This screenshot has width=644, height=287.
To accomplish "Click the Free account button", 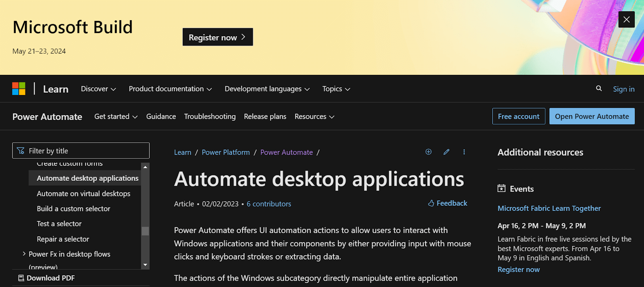I will click(x=518, y=116).
